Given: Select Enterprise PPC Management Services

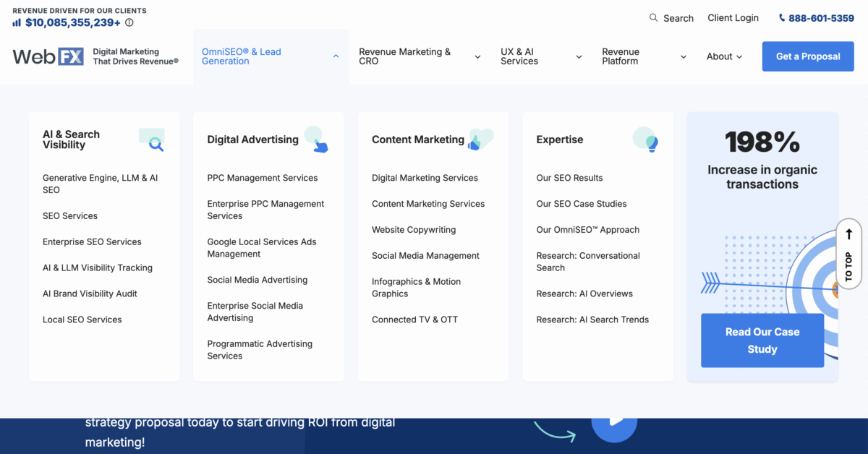Looking at the screenshot, I should click(266, 210).
